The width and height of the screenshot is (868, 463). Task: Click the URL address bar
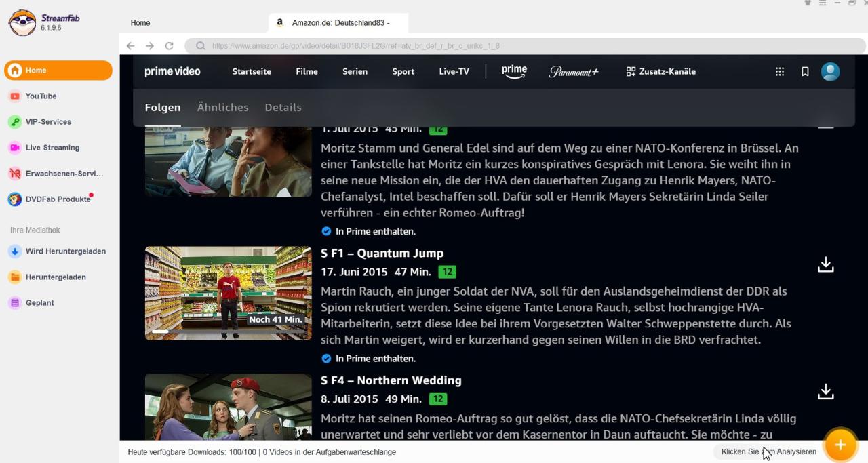point(475,46)
